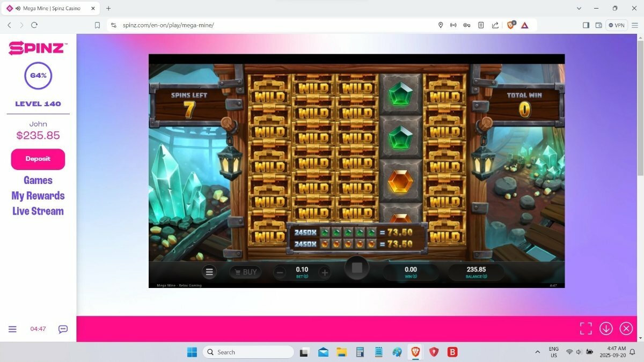Open Live Stream link
This screenshot has height=362, width=644.
(38, 211)
